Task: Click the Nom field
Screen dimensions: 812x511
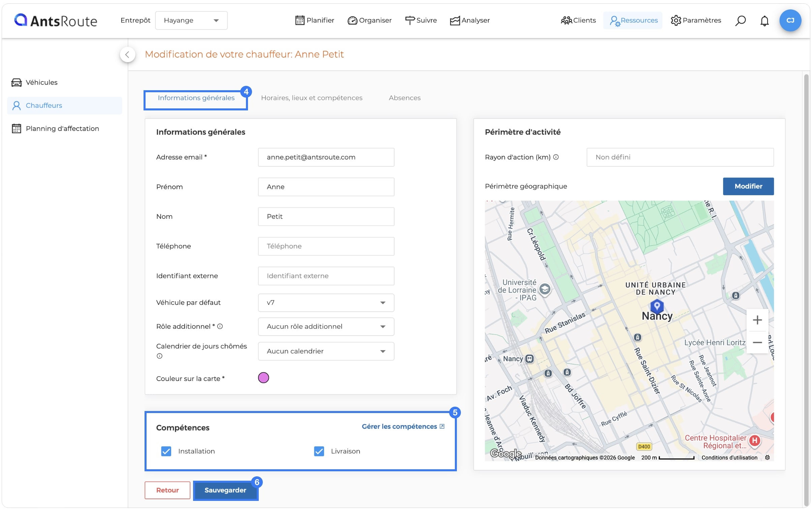Action: [326, 216]
